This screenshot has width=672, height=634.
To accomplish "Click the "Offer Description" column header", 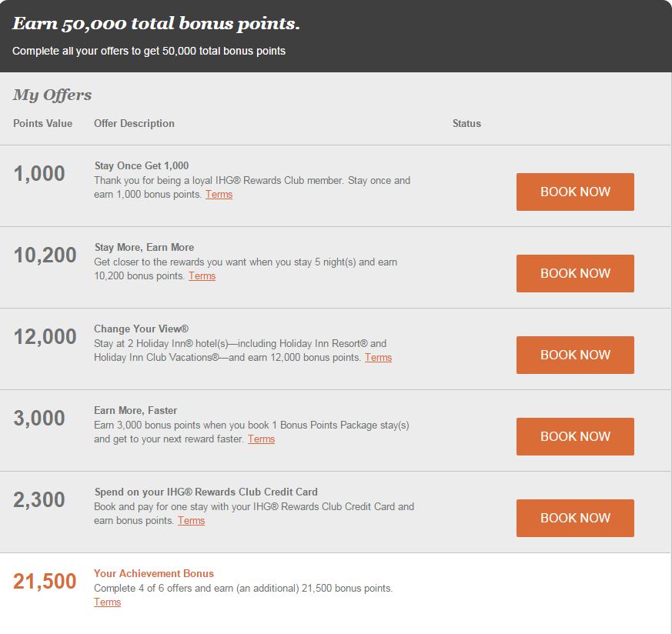I will (134, 123).
